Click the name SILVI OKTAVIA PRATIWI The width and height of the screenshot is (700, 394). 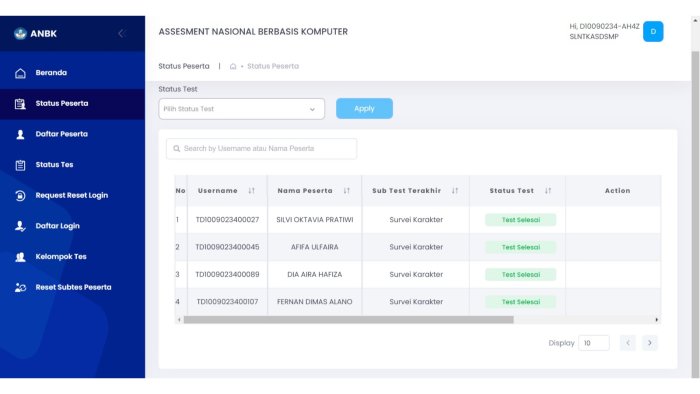pyautogui.click(x=315, y=220)
